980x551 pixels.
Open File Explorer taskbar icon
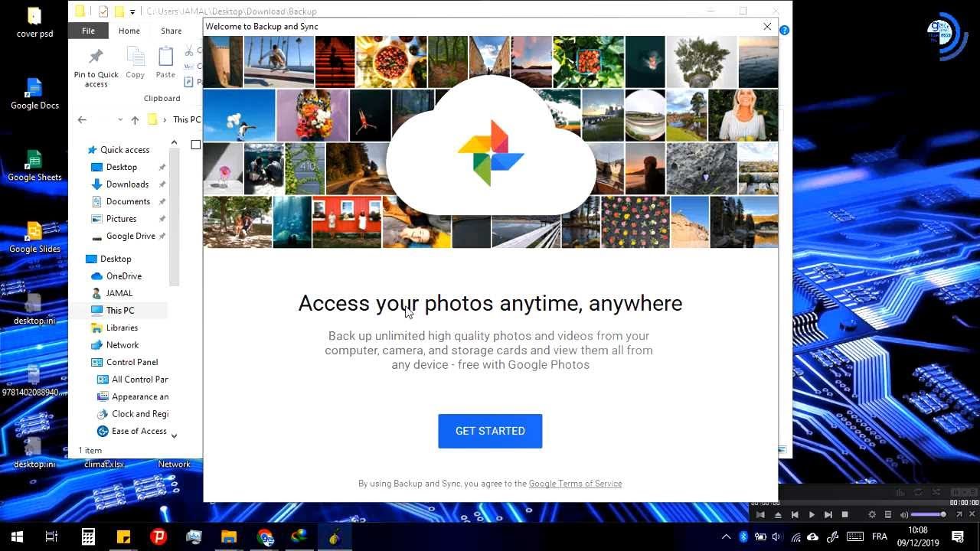coord(229,536)
